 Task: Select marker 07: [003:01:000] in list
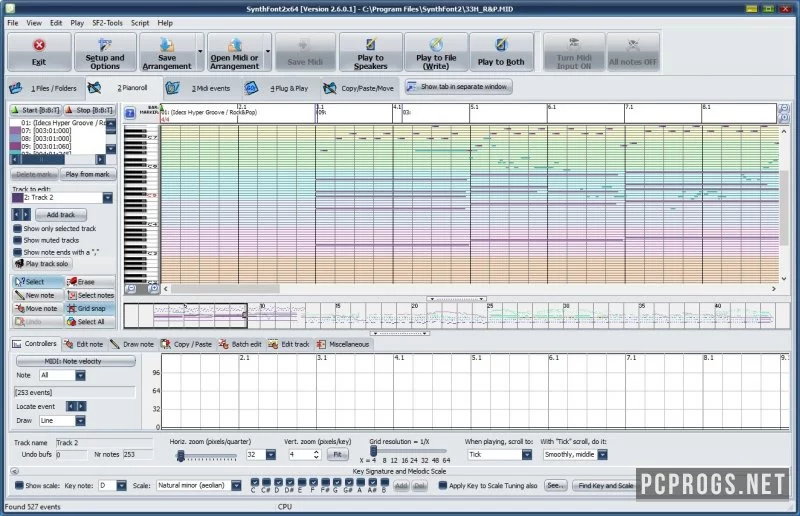(57, 131)
